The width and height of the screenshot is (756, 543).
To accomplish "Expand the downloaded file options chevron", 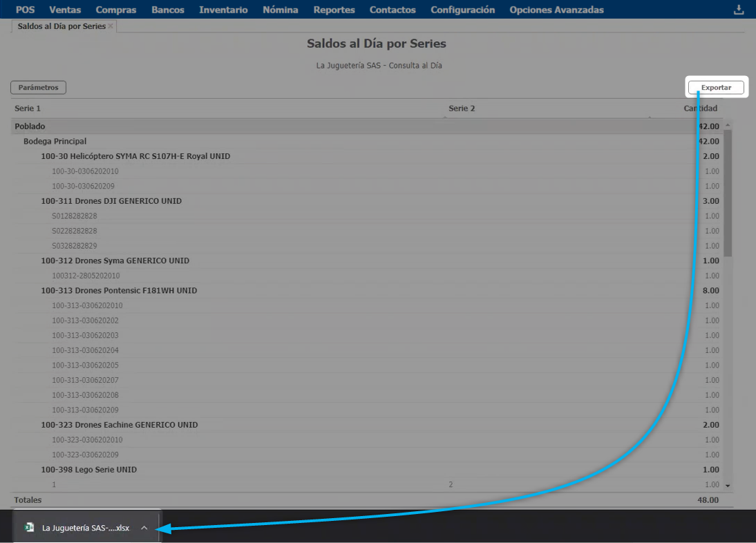I will [144, 527].
